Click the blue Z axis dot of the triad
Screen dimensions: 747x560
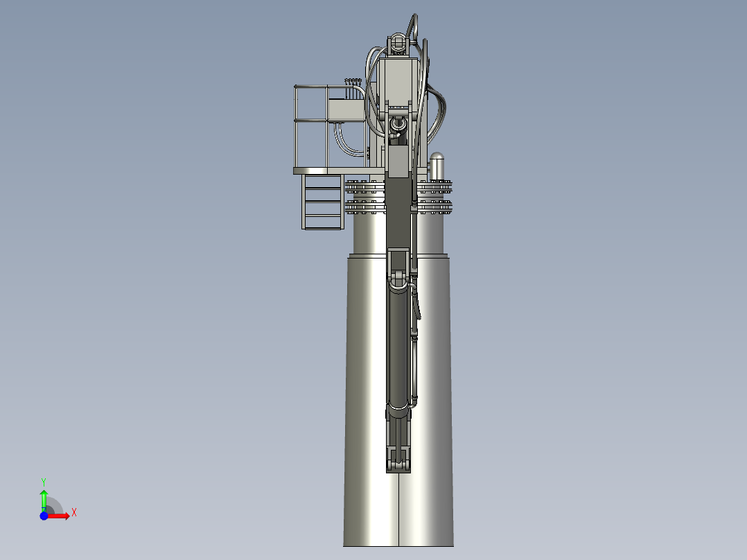coord(44,516)
